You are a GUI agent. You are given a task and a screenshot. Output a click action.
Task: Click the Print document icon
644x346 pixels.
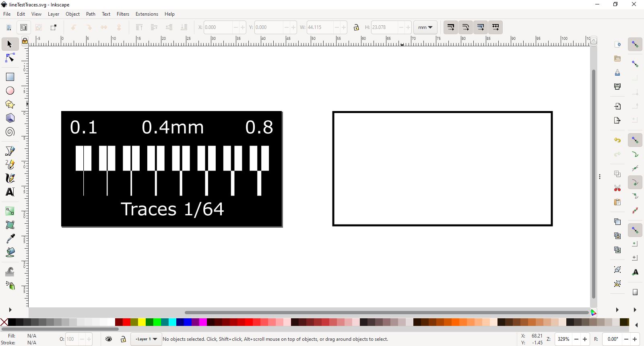(617, 86)
